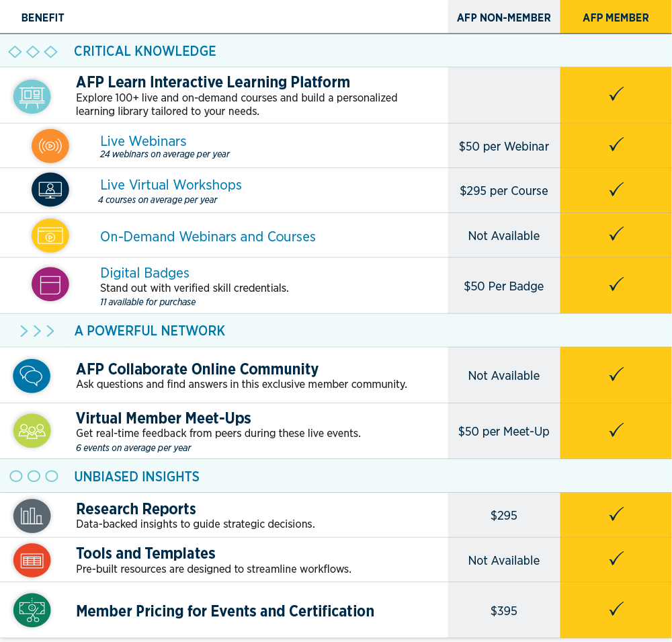Click the A POWERFUL NETWORK section title
The height and width of the screenshot is (642, 672).
click(150, 331)
